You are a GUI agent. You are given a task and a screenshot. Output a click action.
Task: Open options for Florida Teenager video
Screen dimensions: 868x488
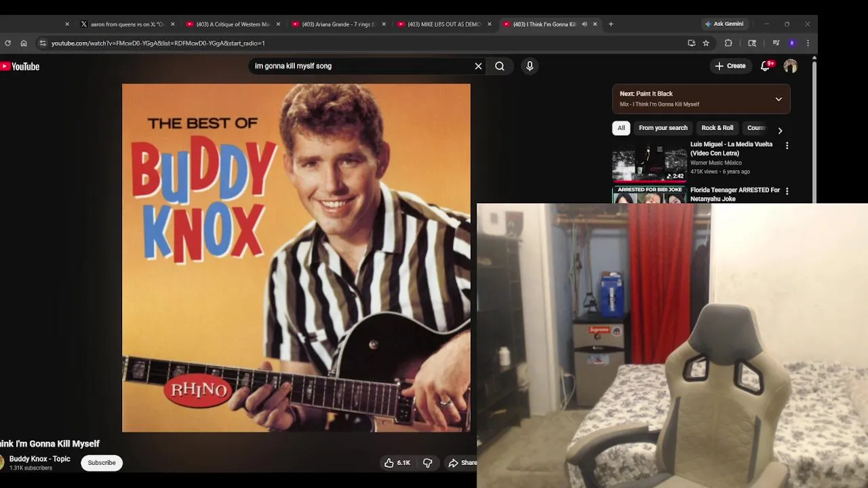click(x=787, y=192)
